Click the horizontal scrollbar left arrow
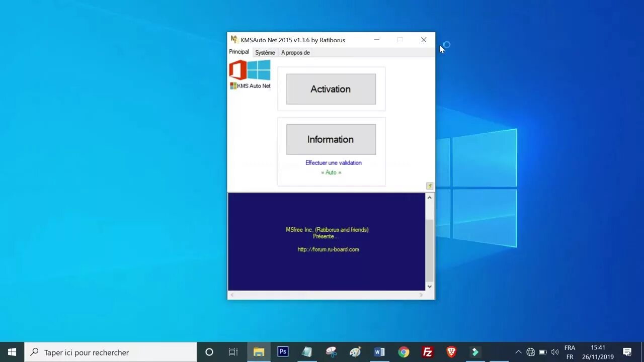Viewport: 644px width, 362px height. [232, 295]
